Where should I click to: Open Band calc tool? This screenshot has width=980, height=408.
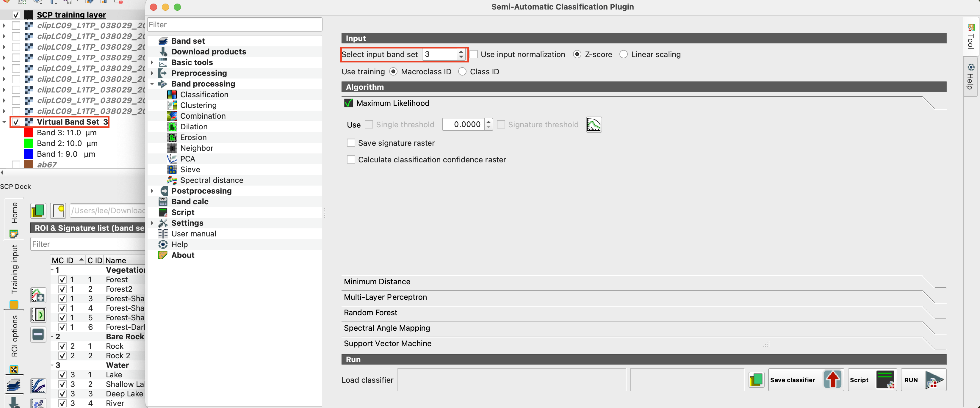(190, 201)
